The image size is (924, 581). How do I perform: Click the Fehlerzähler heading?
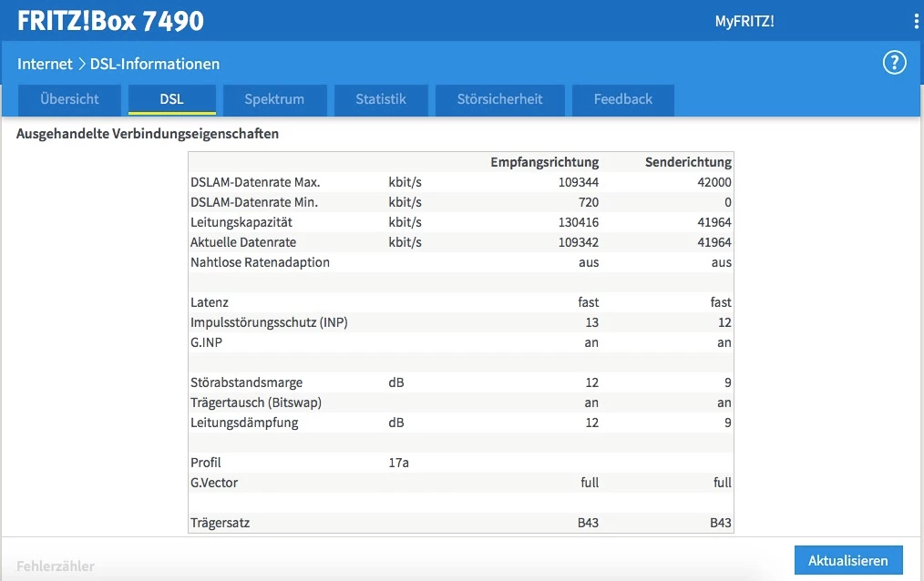56,566
